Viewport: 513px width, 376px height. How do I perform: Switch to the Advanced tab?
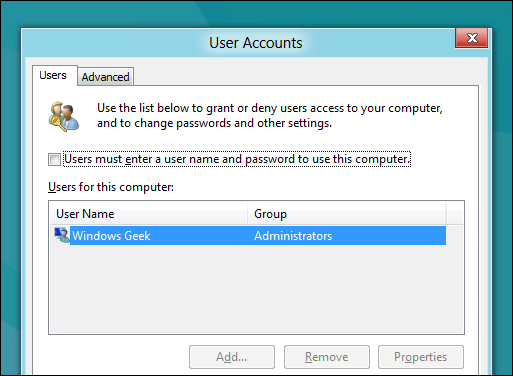point(105,77)
